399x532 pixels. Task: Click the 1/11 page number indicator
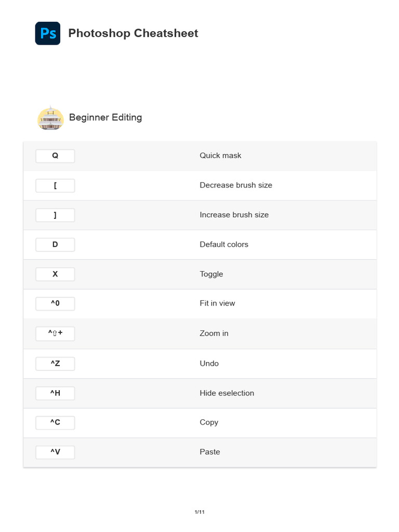(x=199, y=512)
